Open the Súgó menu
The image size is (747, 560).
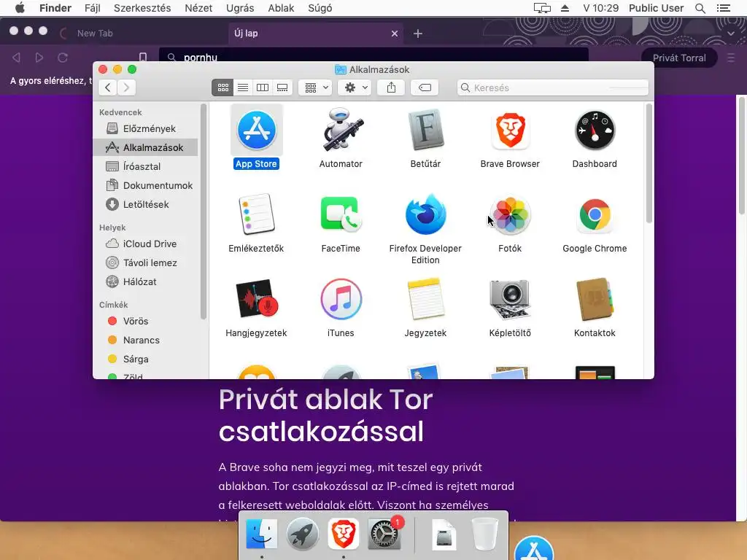[320, 8]
